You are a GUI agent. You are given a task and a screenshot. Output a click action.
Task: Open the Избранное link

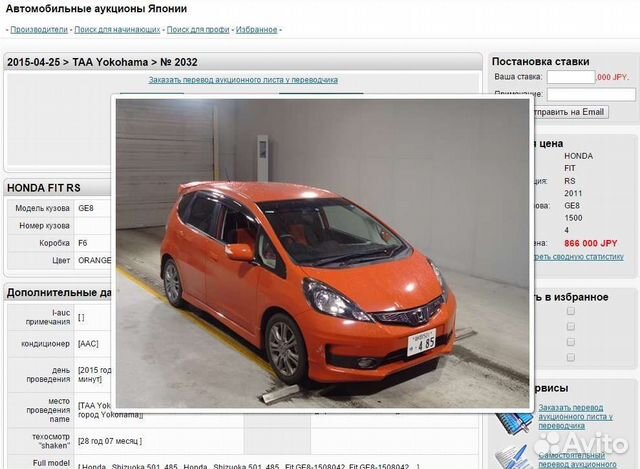click(256, 30)
